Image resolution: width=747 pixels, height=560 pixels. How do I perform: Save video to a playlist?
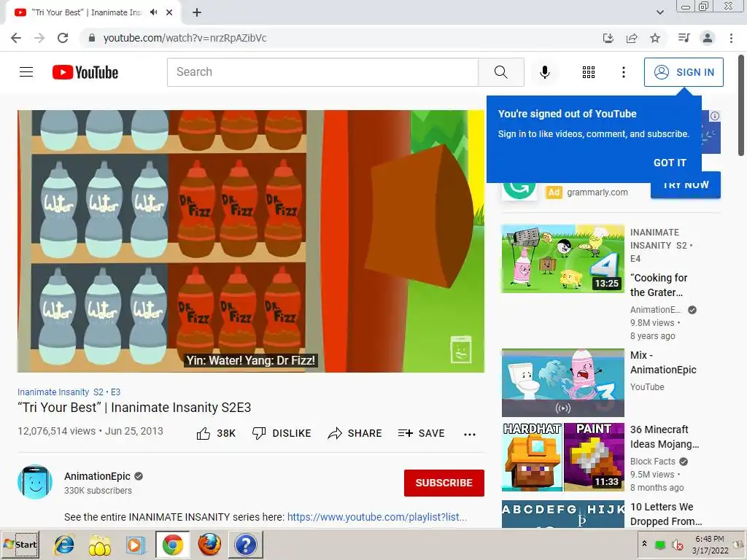point(421,433)
